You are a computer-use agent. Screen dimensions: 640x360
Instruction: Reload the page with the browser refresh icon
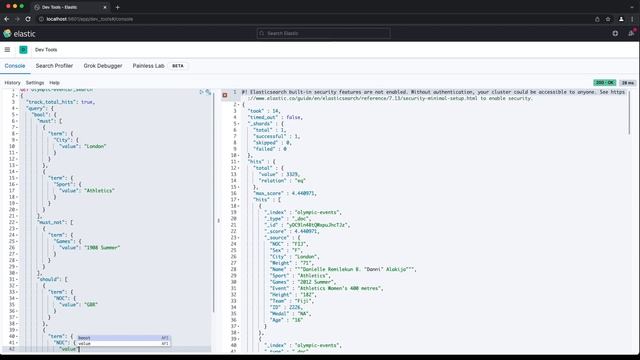coord(28,19)
